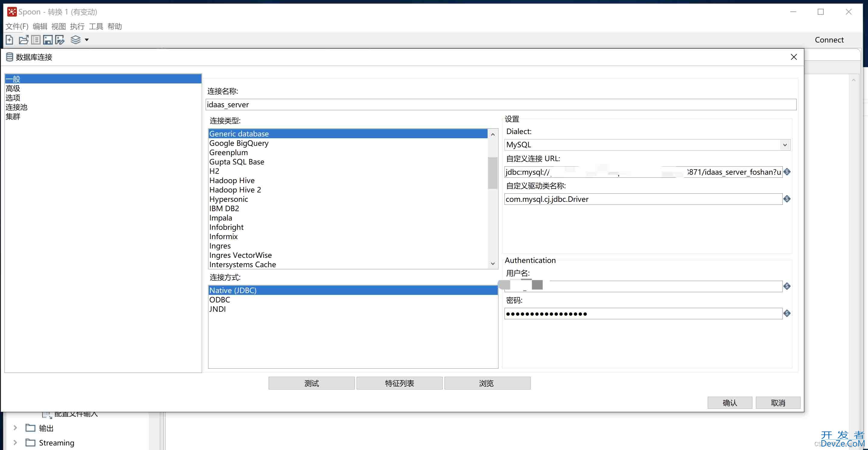Click the custom connection URL field

coord(643,172)
